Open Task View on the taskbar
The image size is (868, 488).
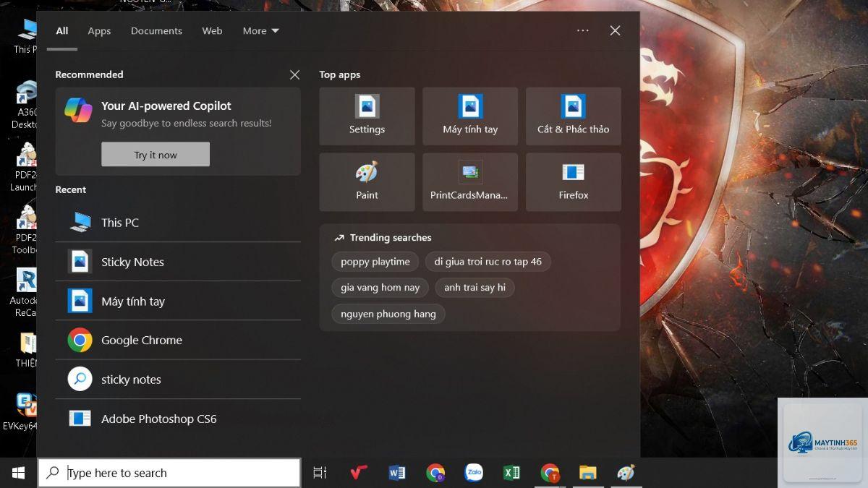[320, 473]
